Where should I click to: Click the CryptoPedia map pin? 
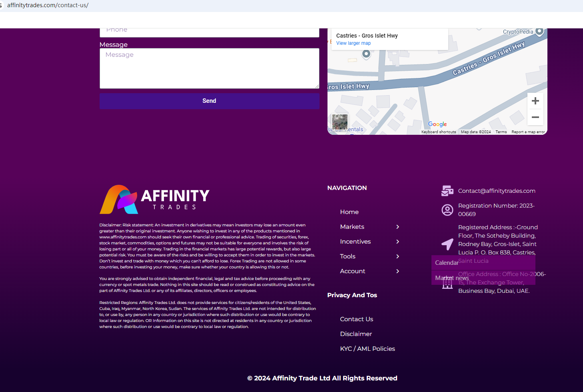[539, 31]
